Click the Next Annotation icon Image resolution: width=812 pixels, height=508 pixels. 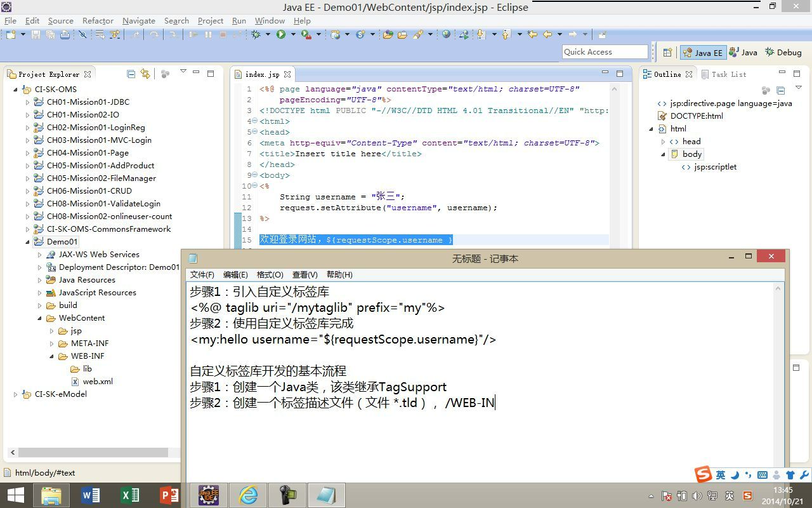[480, 34]
